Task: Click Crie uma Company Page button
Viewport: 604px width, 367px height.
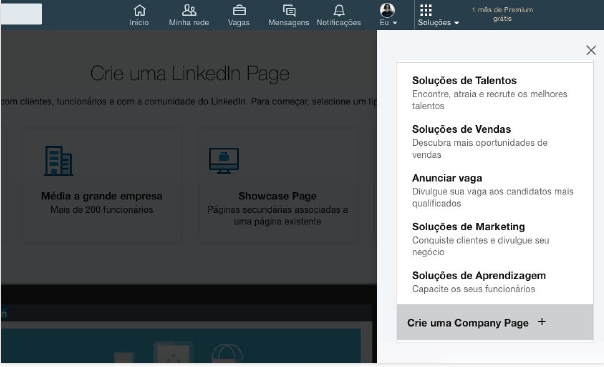Action: [x=495, y=322]
